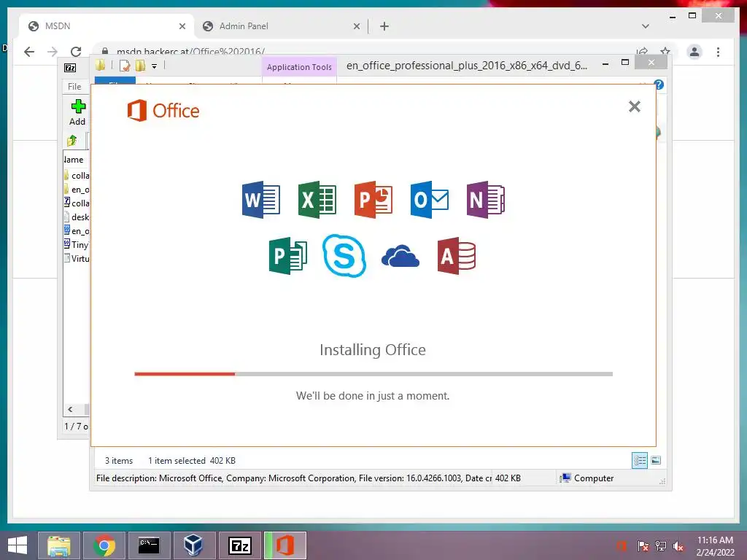Click Explorer new folder quick access icon

140,66
